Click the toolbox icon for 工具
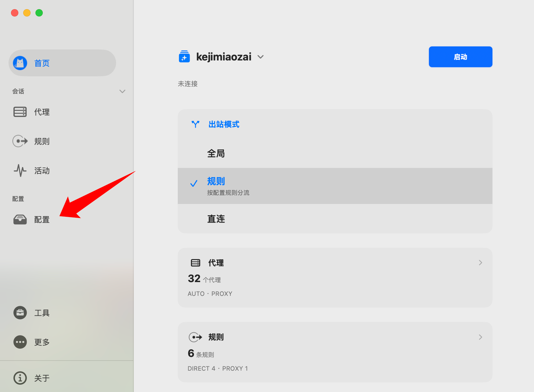Image resolution: width=534 pixels, height=392 pixels. coord(20,313)
